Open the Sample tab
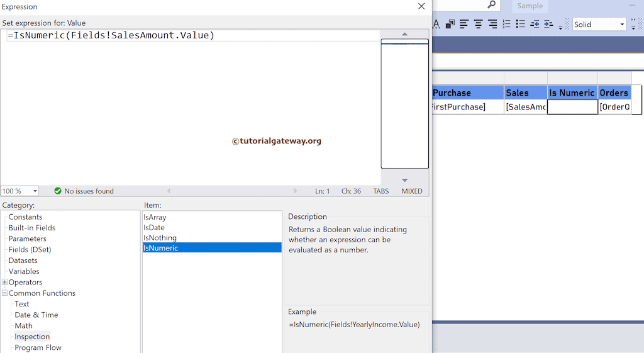 (x=530, y=6)
